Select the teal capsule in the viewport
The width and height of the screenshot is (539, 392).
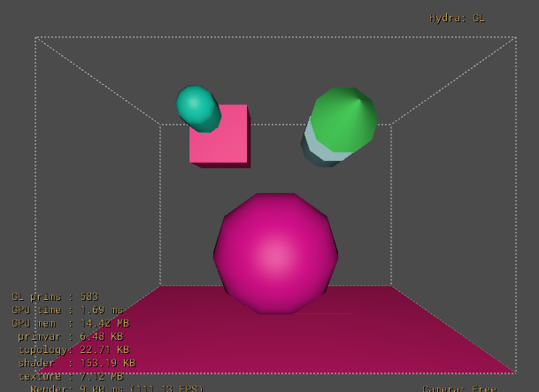tap(196, 107)
